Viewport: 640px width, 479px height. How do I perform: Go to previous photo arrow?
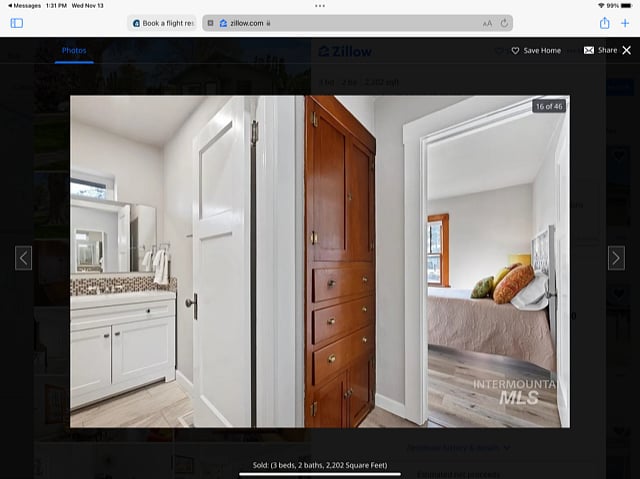[24, 258]
